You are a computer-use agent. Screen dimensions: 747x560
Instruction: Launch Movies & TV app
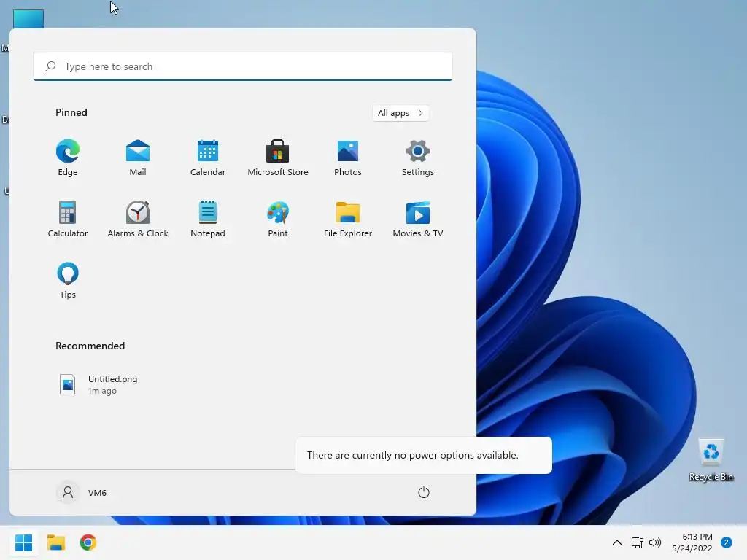[x=418, y=219]
